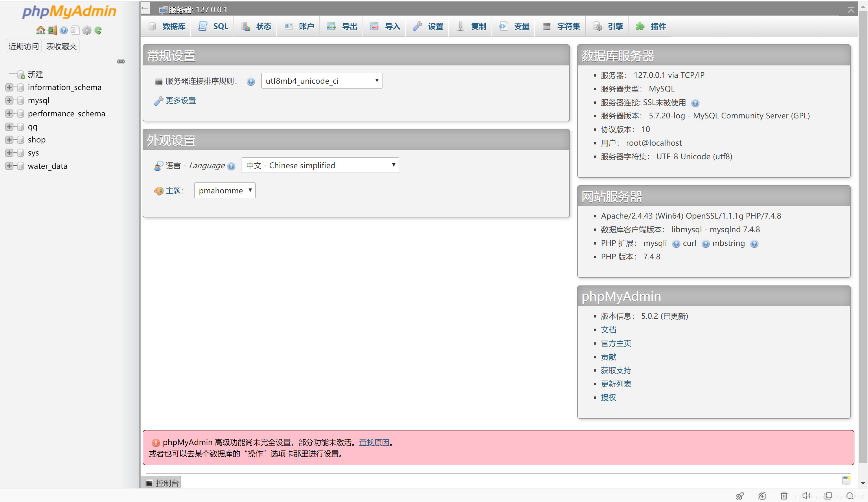Expand the shop database node

click(x=9, y=140)
